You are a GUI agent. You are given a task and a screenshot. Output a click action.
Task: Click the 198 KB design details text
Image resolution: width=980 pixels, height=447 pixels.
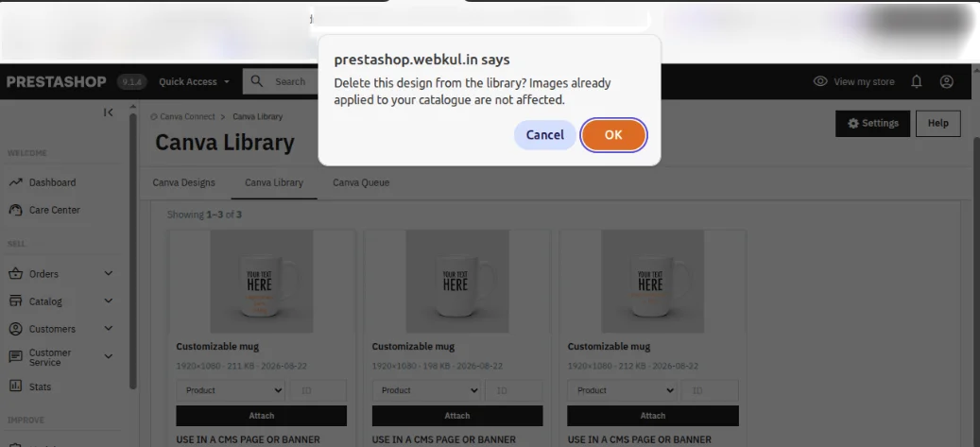pyautogui.click(x=438, y=367)
